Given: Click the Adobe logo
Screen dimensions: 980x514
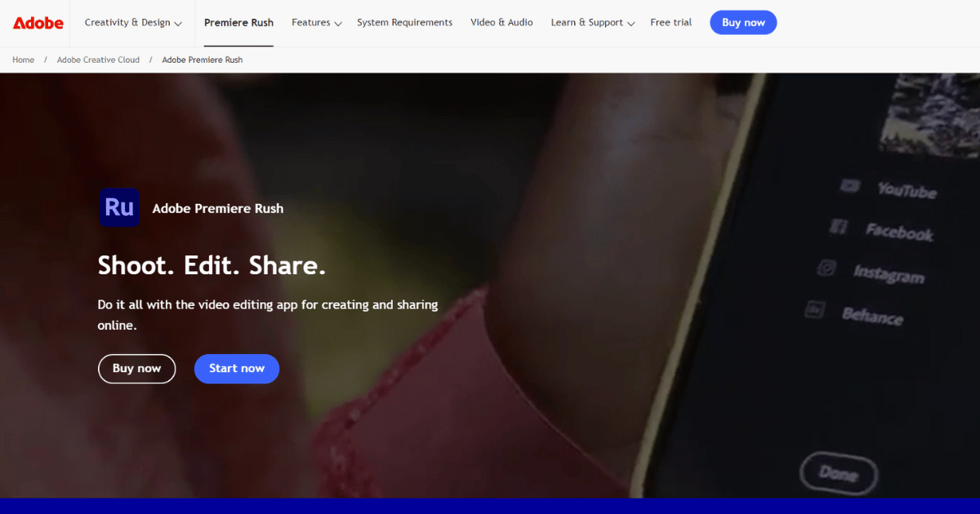Looking at the screenshot, I should (x=38, y=23).
